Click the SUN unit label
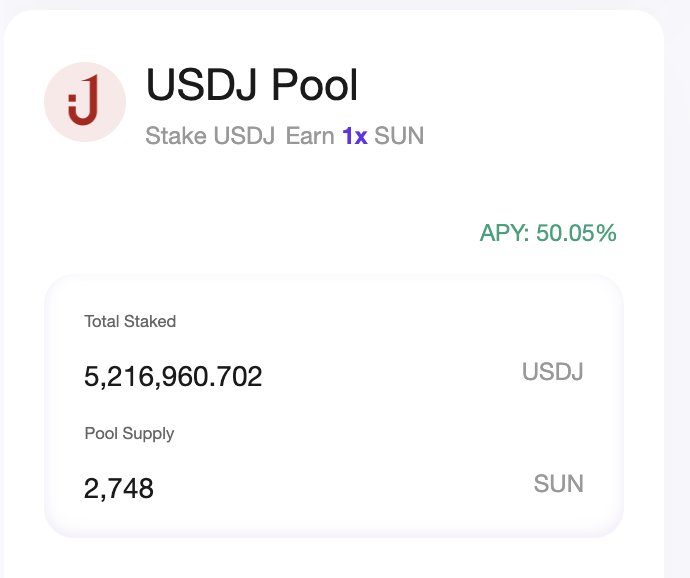The height and width of the screenshot is (578, 690). [x=559, y=484]
